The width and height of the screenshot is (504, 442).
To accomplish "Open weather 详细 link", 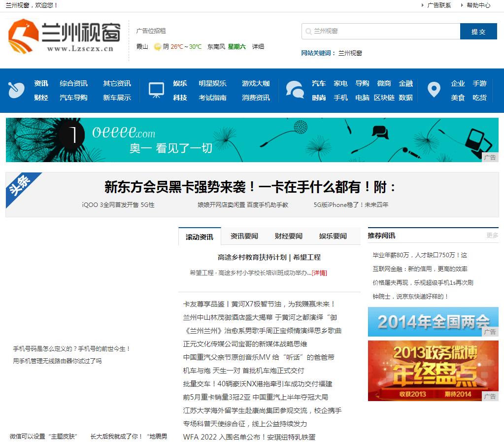I will point(258,47).
